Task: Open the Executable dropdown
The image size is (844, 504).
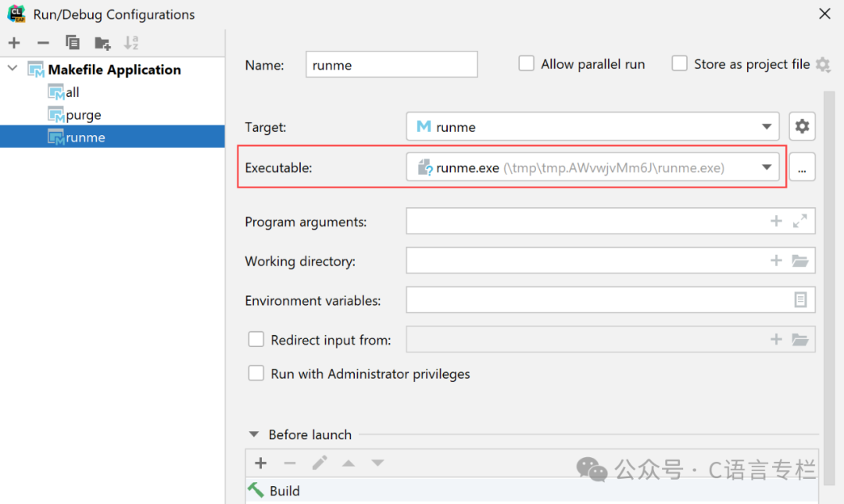Action: 592,167
